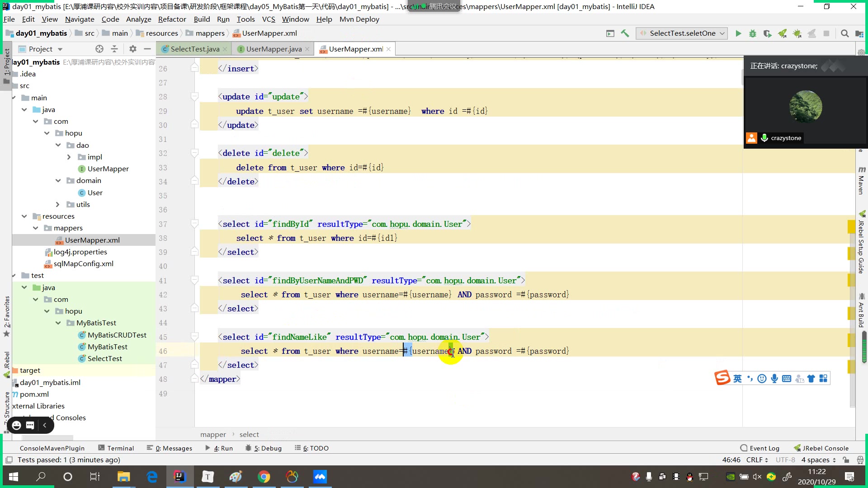Viewport: 868px width, 488px height.
Task: Toggle fold marker on line 45
Action: pyautogui.click(x=194, y=337)
